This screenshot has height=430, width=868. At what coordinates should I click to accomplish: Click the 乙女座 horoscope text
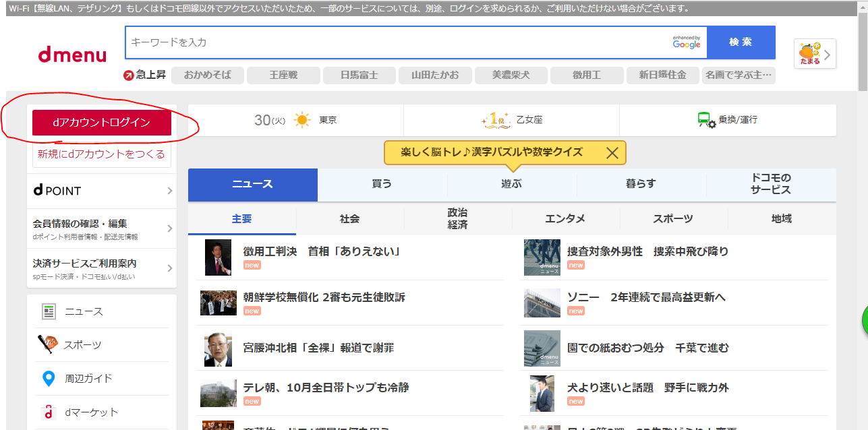(x=529, y=120)
